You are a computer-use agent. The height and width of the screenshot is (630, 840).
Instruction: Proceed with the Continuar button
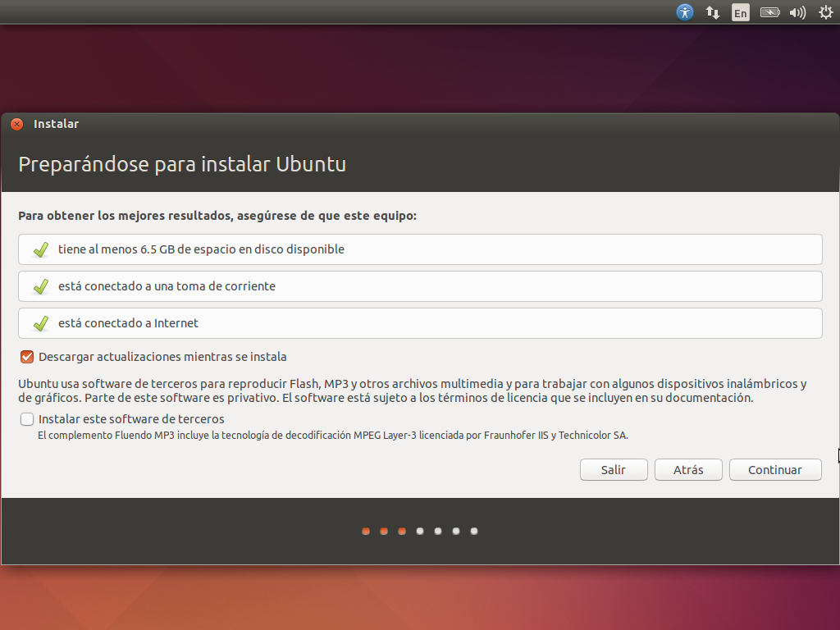[x=775, y=470]
